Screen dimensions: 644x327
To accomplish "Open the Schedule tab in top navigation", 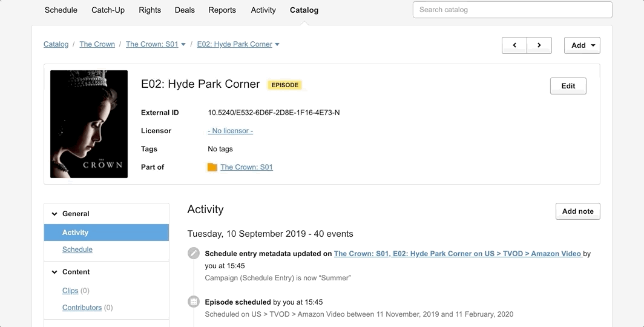I will click(x=61, y=10).
